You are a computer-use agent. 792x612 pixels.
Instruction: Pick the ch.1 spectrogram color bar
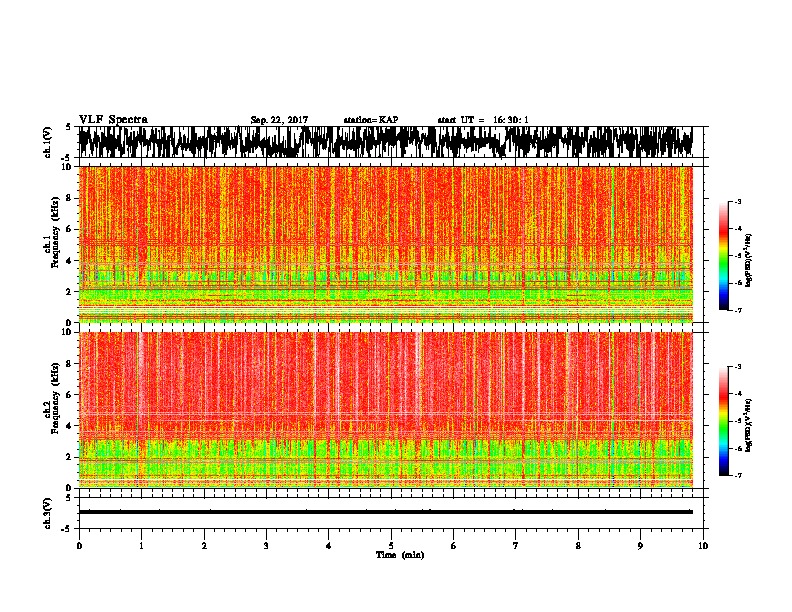[x=723, y=256]
